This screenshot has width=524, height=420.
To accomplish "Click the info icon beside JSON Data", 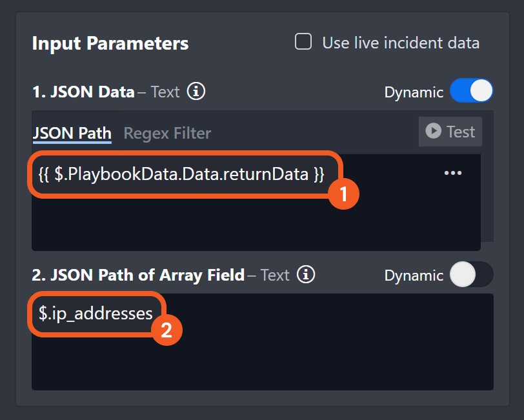I will point(196,92).
